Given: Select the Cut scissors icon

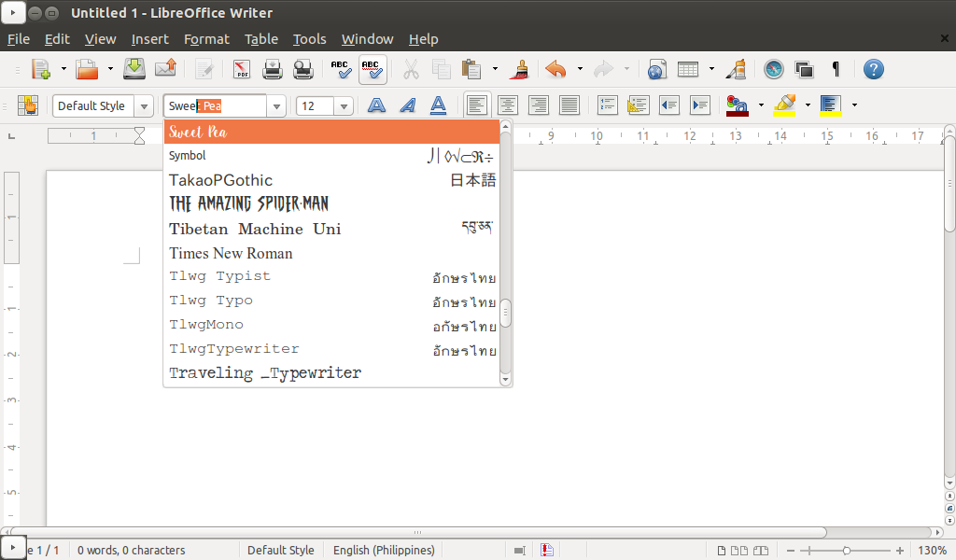Looking at the screenshot, I should click(411, 69).
